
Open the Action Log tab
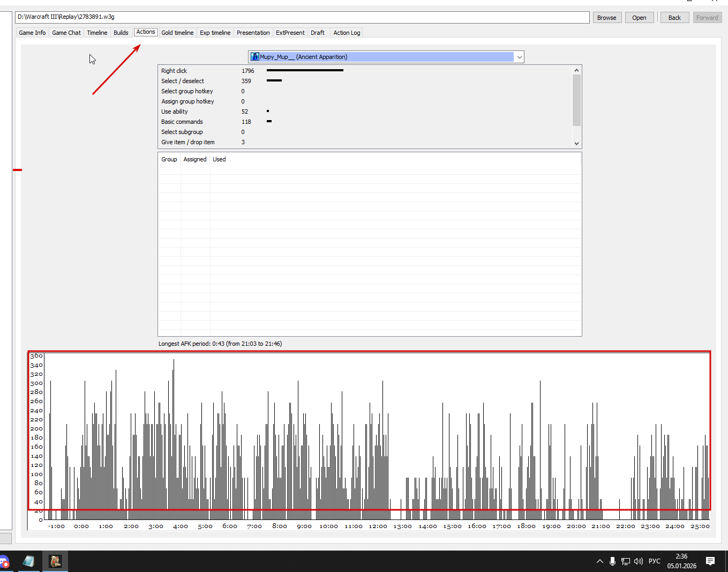coord(347,33)
